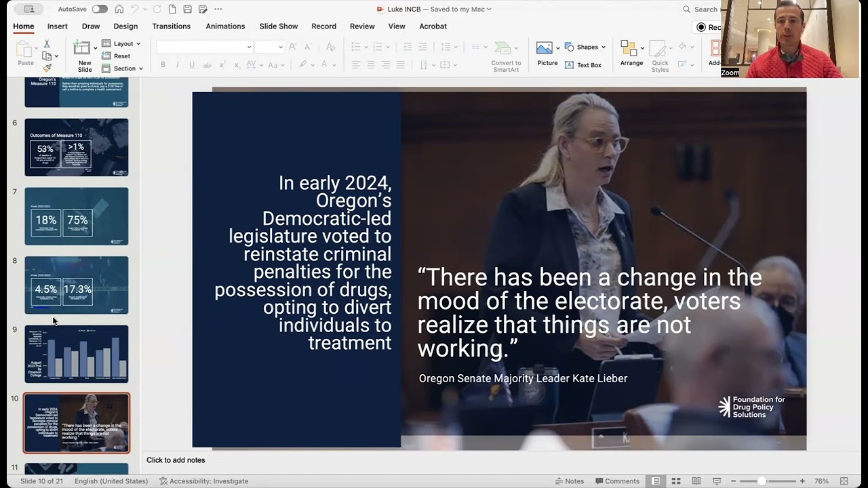Click zoom out minus icon
This screenshot has height=488, width=868.
733,481
